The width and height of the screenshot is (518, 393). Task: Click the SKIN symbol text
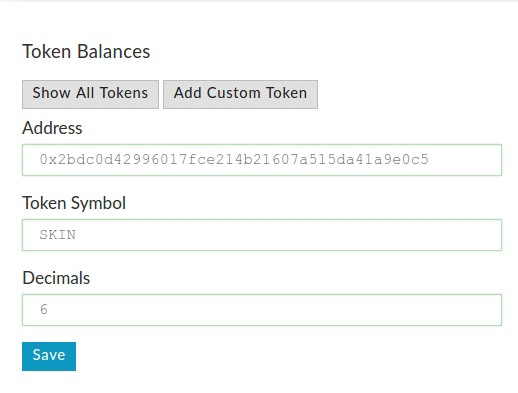click(58, 235)
